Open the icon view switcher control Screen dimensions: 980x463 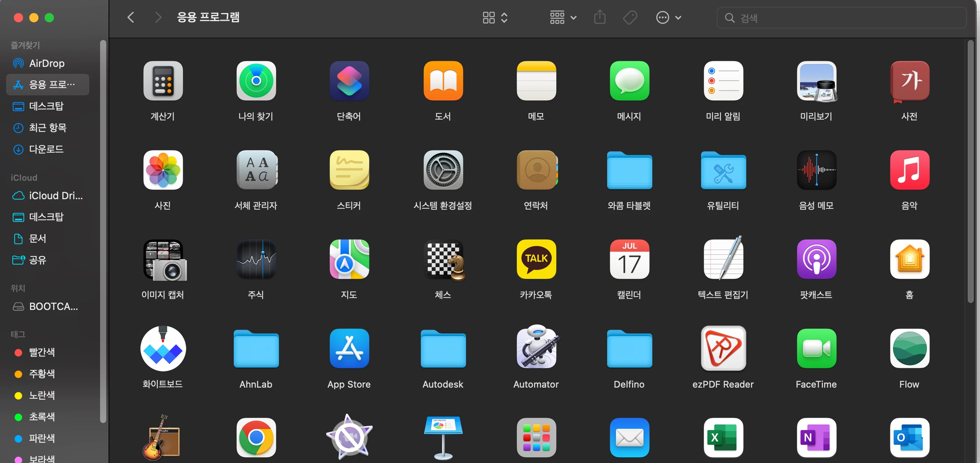[495, 18]
